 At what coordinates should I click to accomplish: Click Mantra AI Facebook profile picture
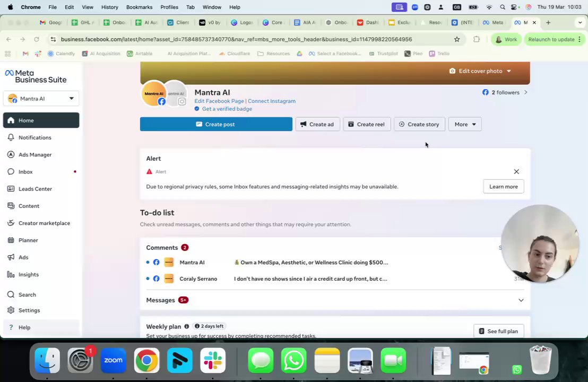pos(154,93)
